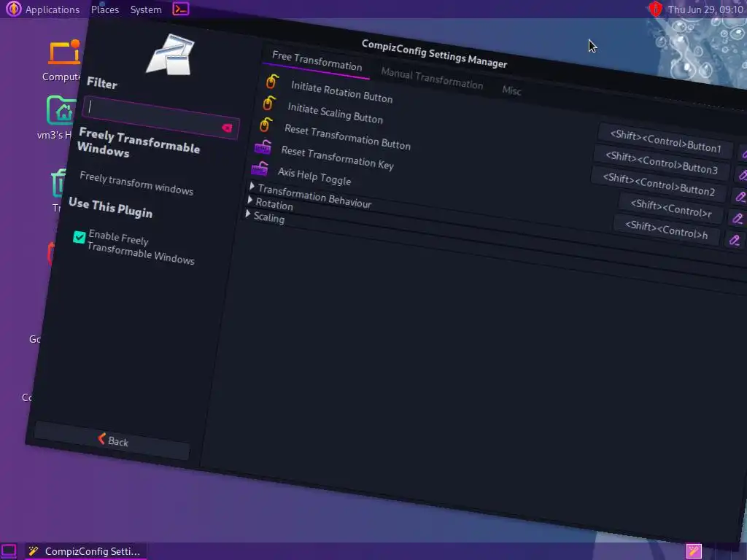Click the CompizConfig Settings Manager title bar text
Screen dimensions: 747x560
[434, 53]
